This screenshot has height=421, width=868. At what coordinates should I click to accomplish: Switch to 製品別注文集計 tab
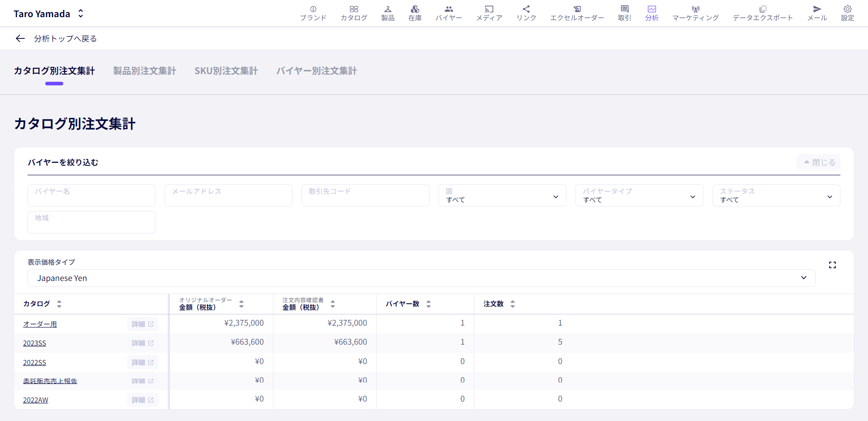point(145,71)
